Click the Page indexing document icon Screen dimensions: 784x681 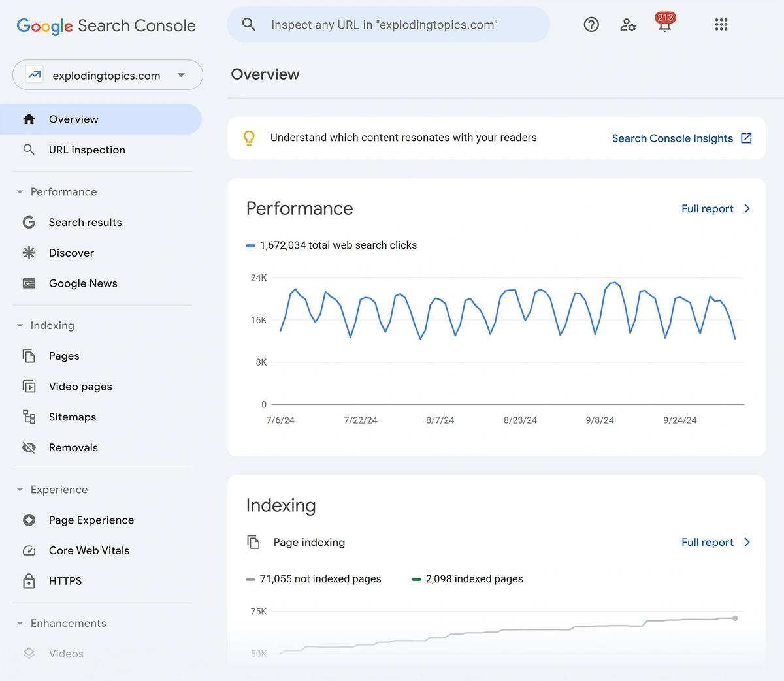(253, 542)
